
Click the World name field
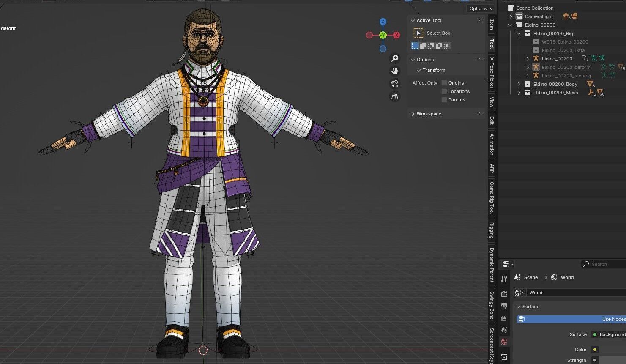point(577,293)
